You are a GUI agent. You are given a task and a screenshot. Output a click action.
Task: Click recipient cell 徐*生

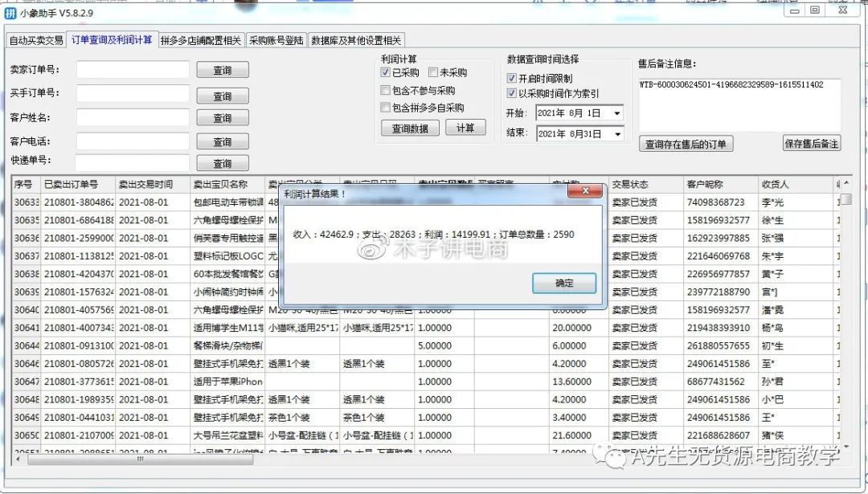(796, 220)
